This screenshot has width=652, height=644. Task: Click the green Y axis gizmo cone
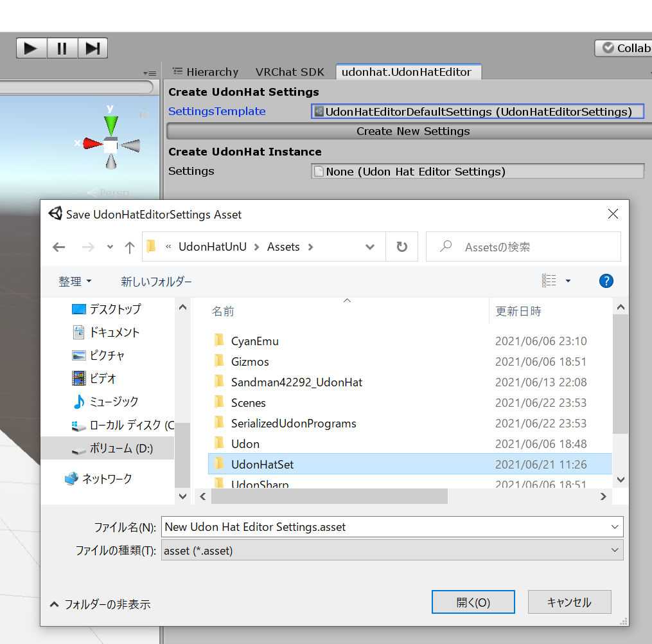coord(111,125)
